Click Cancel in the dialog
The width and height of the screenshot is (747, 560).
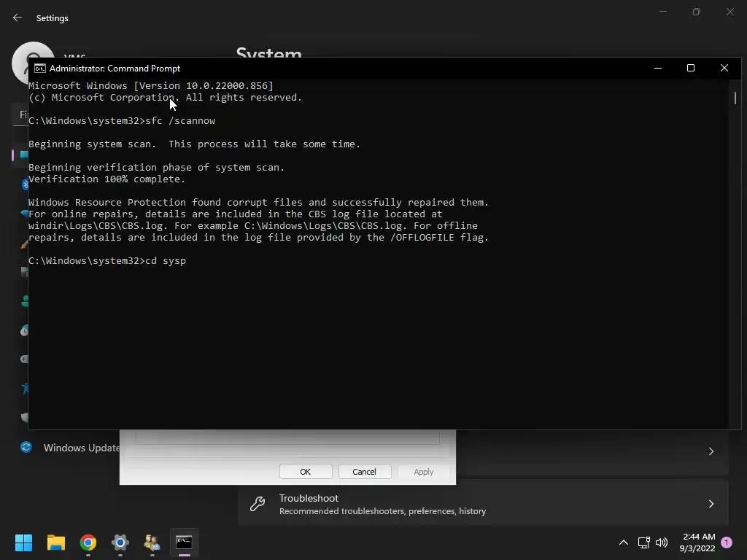point(365,472)
